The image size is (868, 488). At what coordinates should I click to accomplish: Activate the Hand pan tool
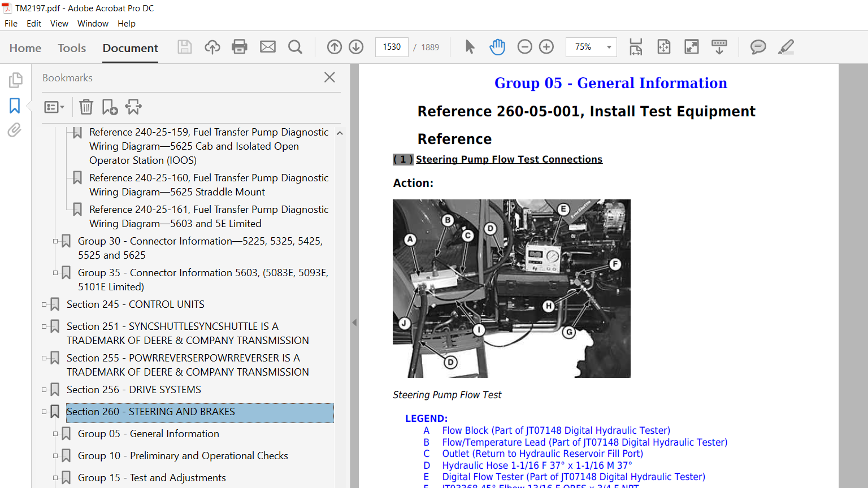497,47
